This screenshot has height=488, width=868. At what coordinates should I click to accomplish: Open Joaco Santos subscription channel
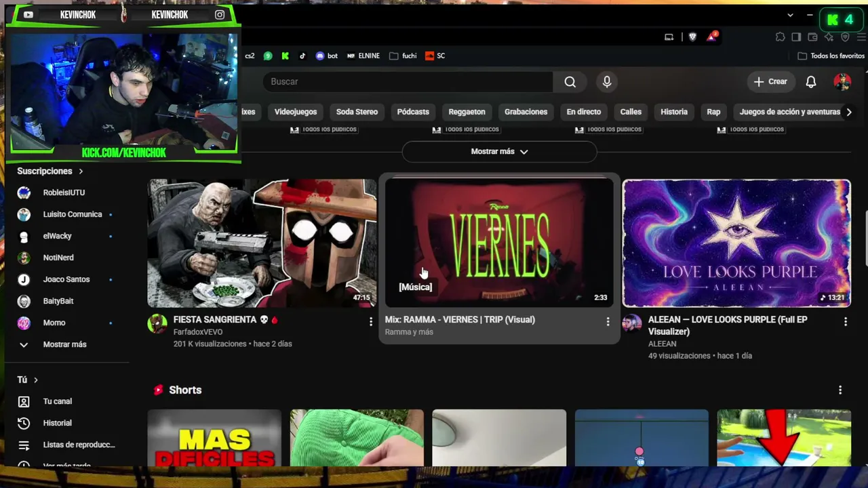[66, 279]
